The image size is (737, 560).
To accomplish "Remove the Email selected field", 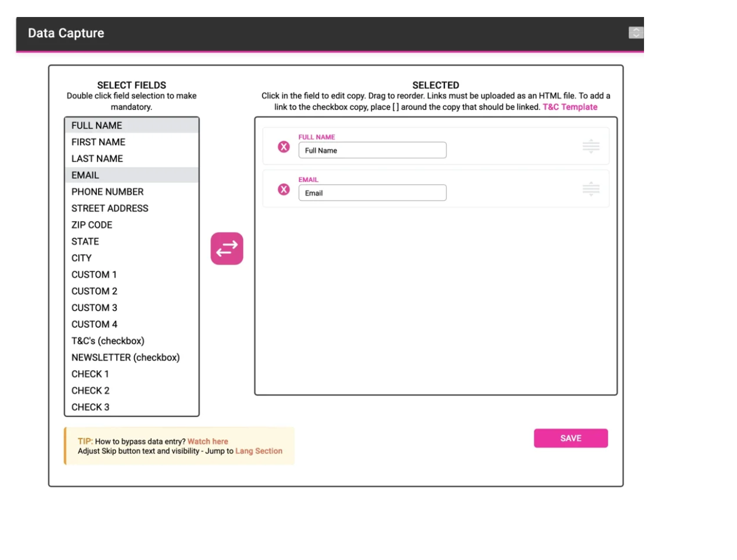I will [283, 189].
